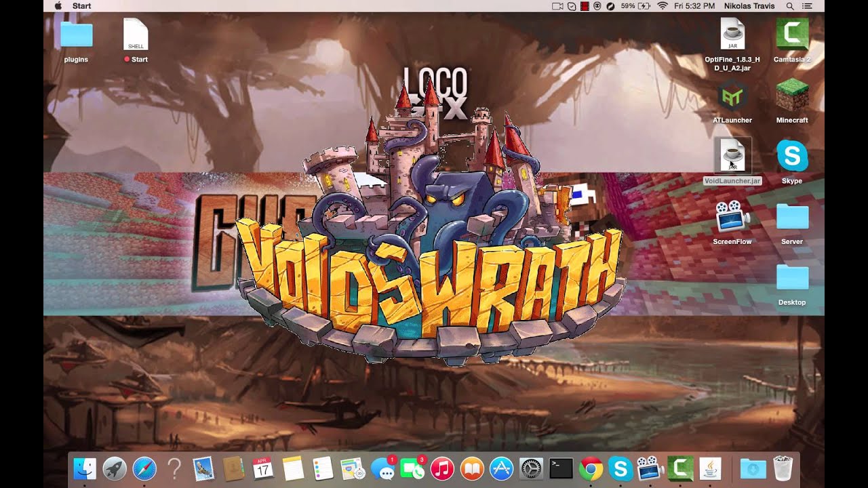Select the VoidLauncher.jar file icon
Image resolution: width=868 pixels, height=488 pixels.
[732, 156]
